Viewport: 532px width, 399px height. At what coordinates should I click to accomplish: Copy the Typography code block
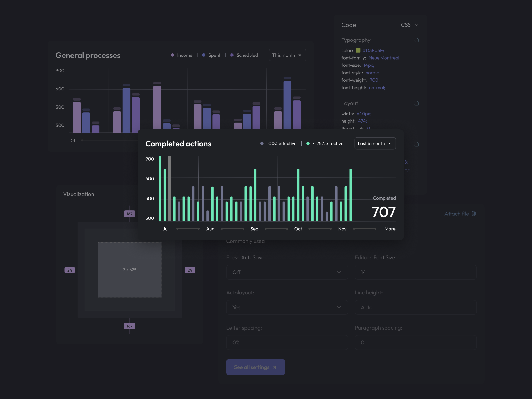tap(416, 40)
